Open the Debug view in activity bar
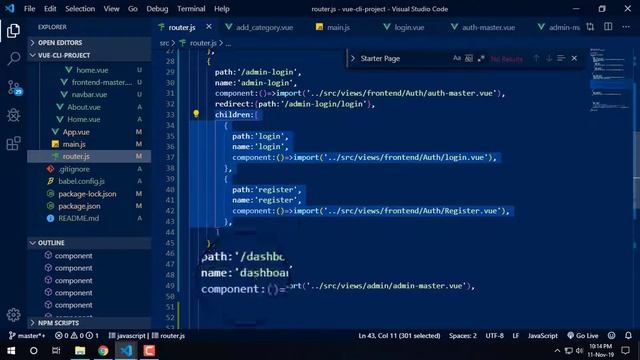The height and width of the screenshot is (360, 640). (13, 115)
